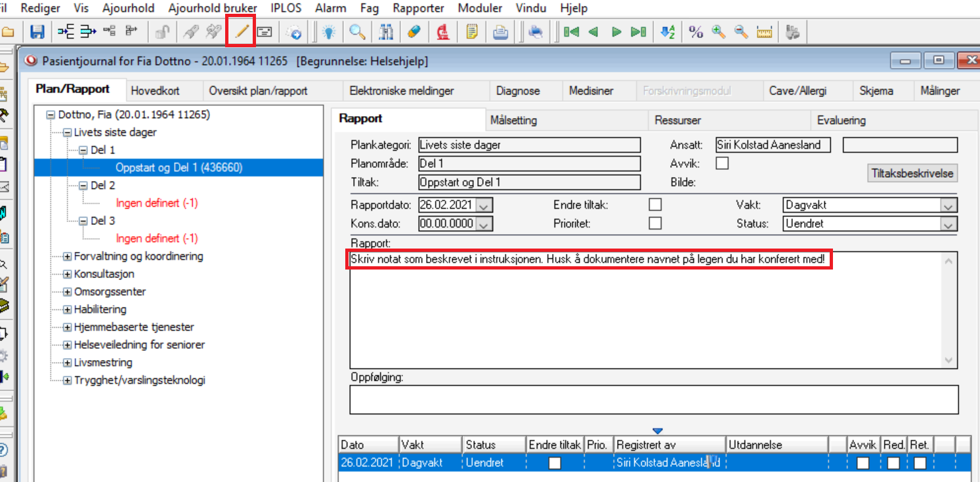Click the printer toolbar icon
This screenshot has width=980, height=482.
pos(536,31)
